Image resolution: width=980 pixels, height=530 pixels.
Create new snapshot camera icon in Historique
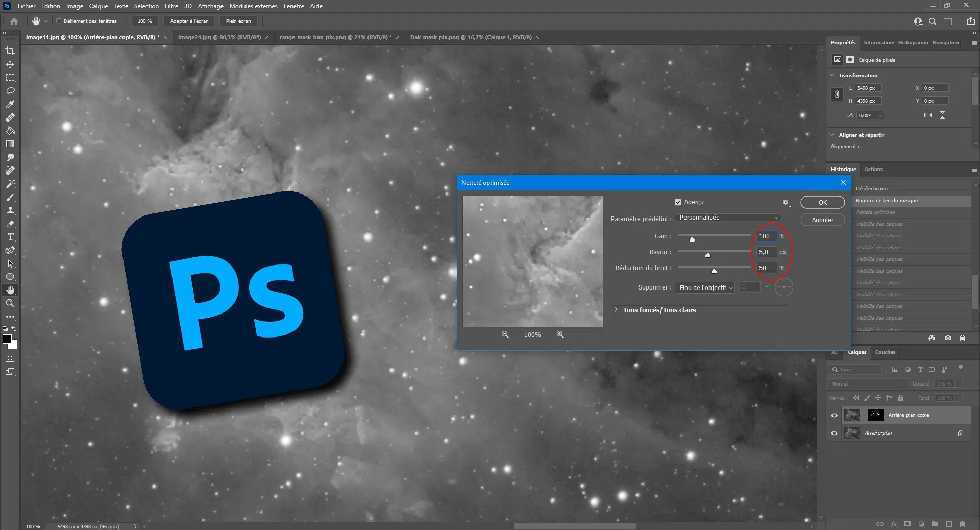[948, 338]
